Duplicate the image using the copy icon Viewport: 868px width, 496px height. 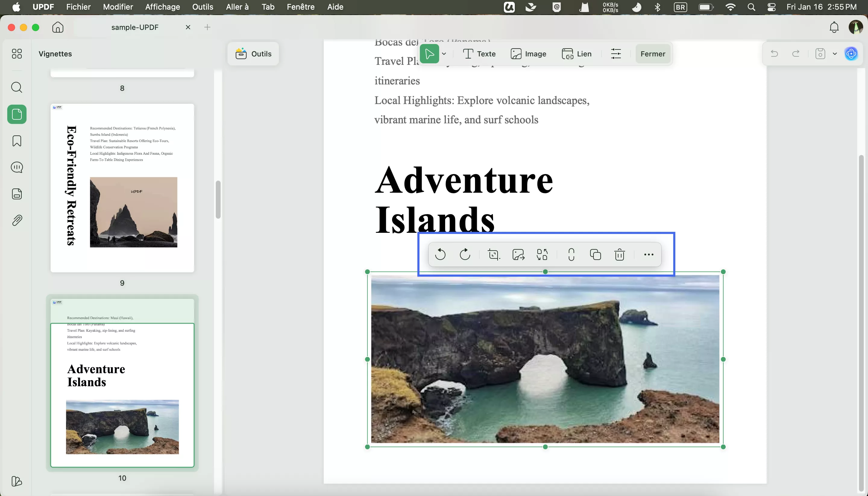tap(595, 254)
